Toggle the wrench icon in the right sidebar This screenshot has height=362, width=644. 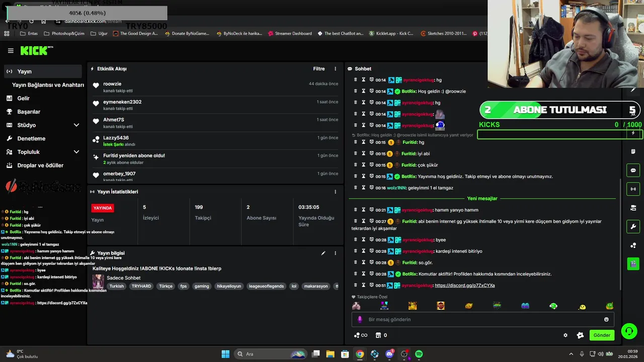point(633,226)
